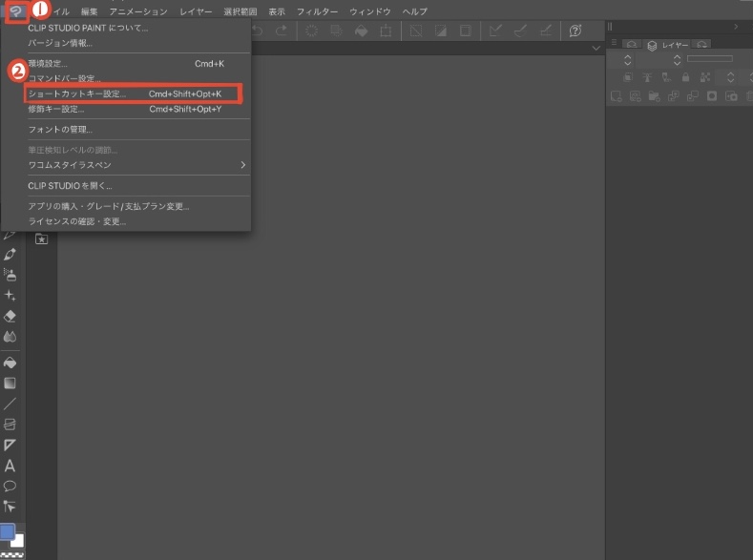
Task: Select the Balloon tool
Action: 10,487
